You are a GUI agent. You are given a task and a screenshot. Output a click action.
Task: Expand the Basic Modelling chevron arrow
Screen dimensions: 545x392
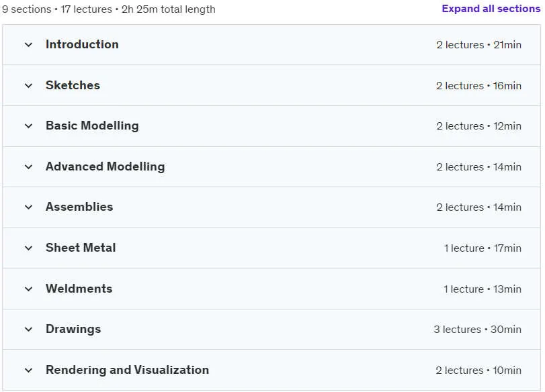click(28, 126)
